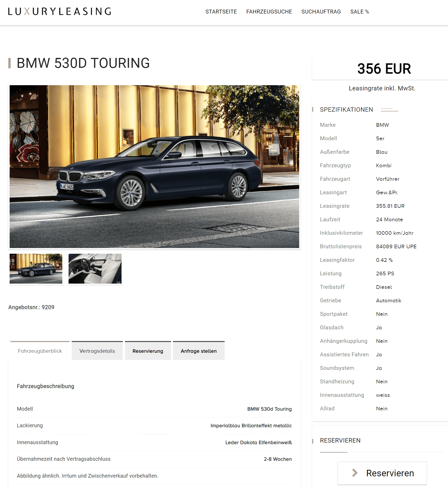Click the Reservieren button
The width and height of the screenshot is (448, 488).
point(382,473)
